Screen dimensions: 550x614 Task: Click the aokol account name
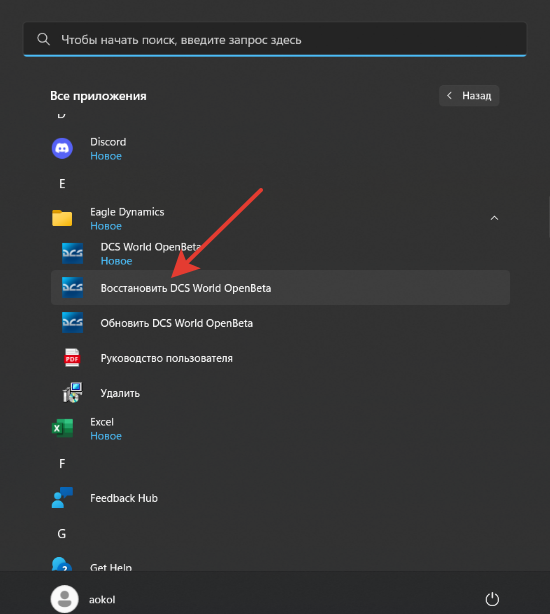[x=102, y=600]
